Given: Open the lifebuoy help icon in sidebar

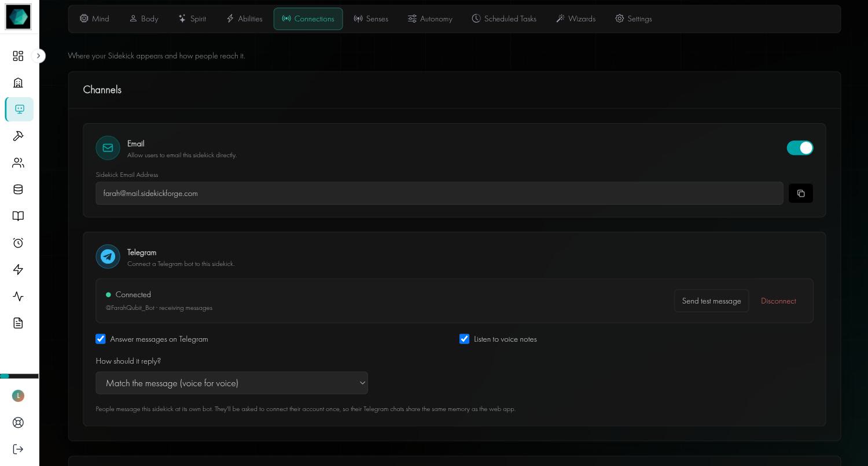Looking at the screenshot, I should pos(18,423).
